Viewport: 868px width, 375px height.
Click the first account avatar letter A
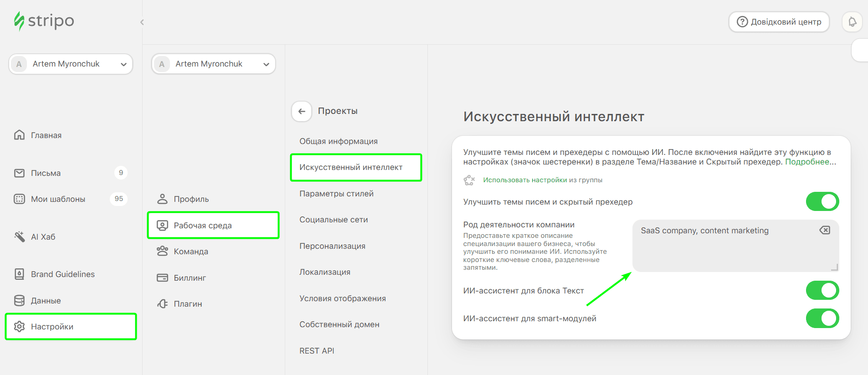(19, 64)
